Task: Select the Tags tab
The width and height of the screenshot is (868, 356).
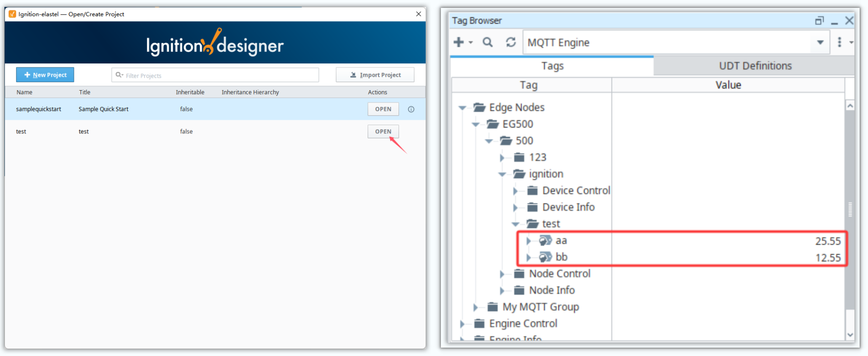Action: (x=552, y=66)
